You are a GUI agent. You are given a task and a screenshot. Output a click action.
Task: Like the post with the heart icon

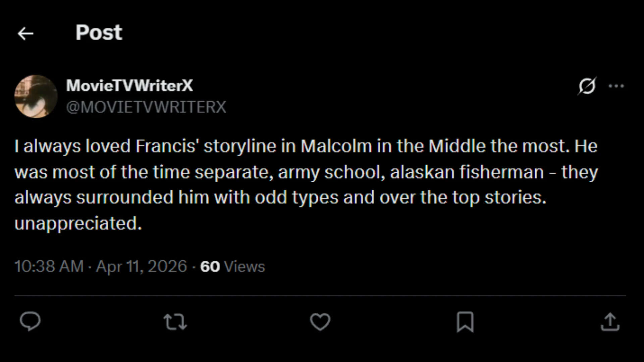(320, 322)
